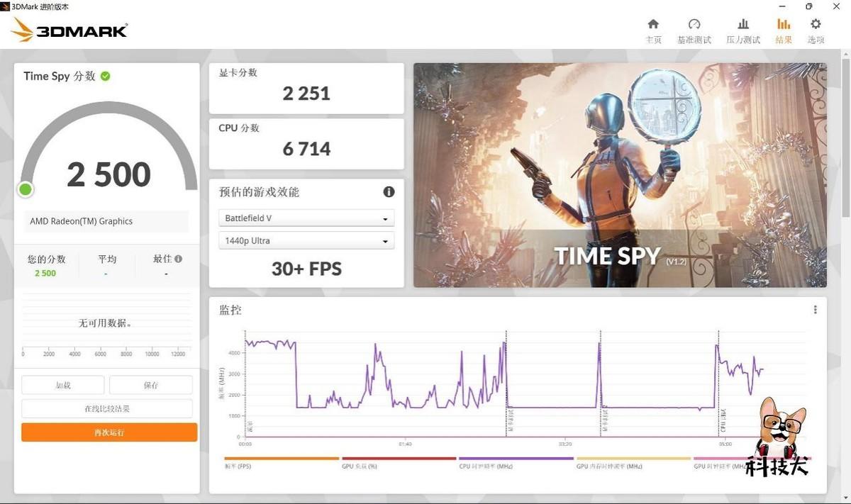
Task: Click the 您的分数 2 500 value
Action: [45, 274]
